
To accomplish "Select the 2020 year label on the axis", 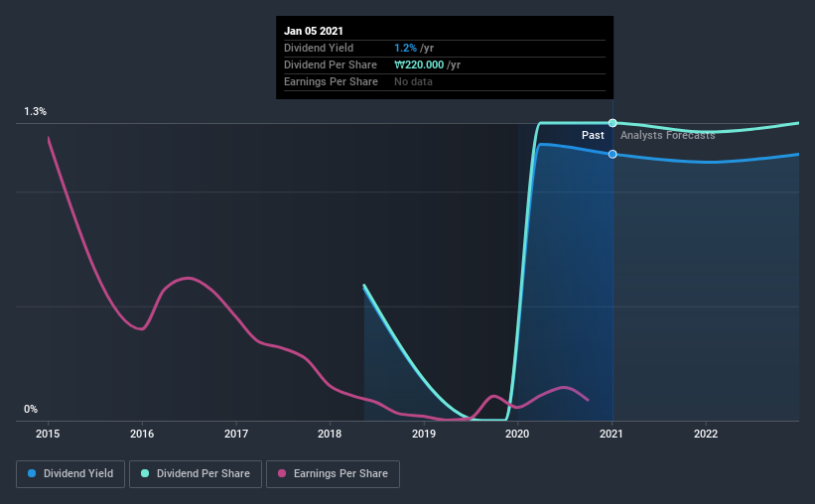I will pyautogui.click(x=518, y=434).
